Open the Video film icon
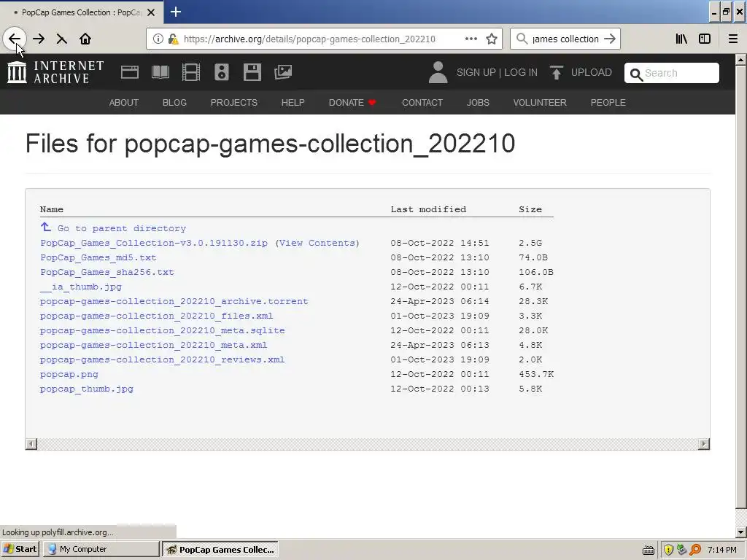Image resolution: width=747 pixels, height=560 pixels. pyautogui.click(x=191, y=72)
